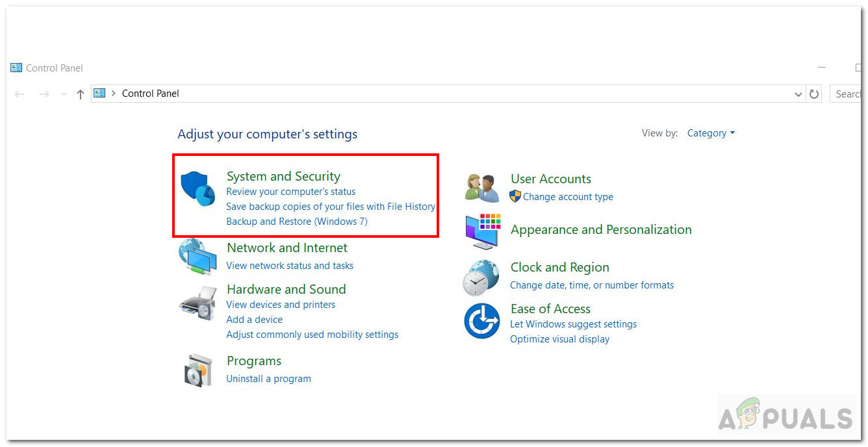Open the Programs disc box icon
Screen dimensions: 868x447
(198, 370)
